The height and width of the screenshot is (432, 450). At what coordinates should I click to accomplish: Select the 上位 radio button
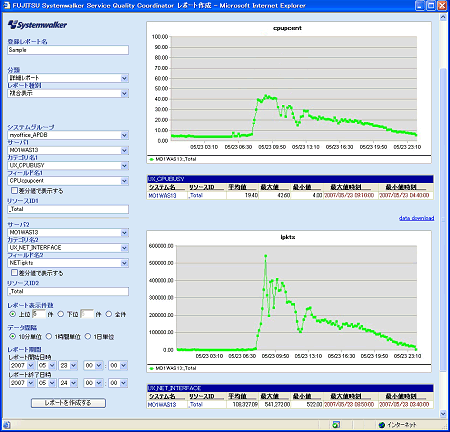13,314
